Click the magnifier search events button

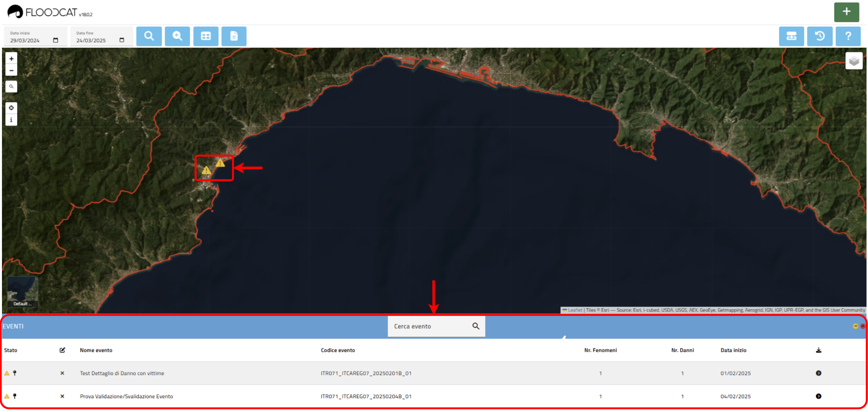pos(149,36)
